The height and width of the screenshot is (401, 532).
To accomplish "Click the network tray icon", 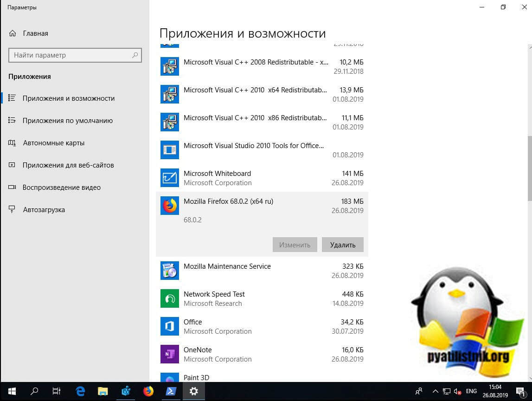I will click(447, 392).
